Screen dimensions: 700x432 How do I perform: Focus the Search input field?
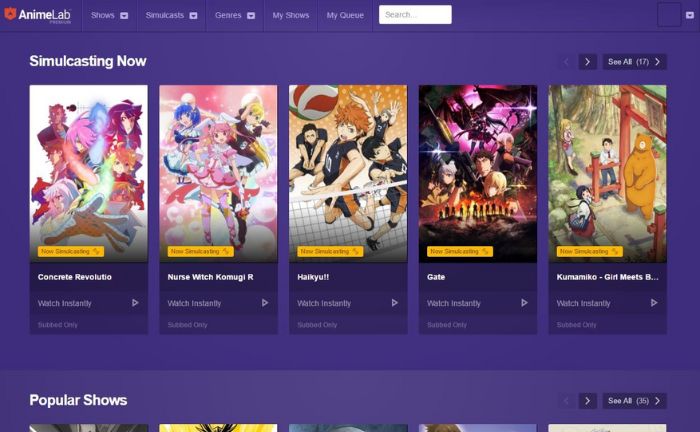(x=415, y=15)
